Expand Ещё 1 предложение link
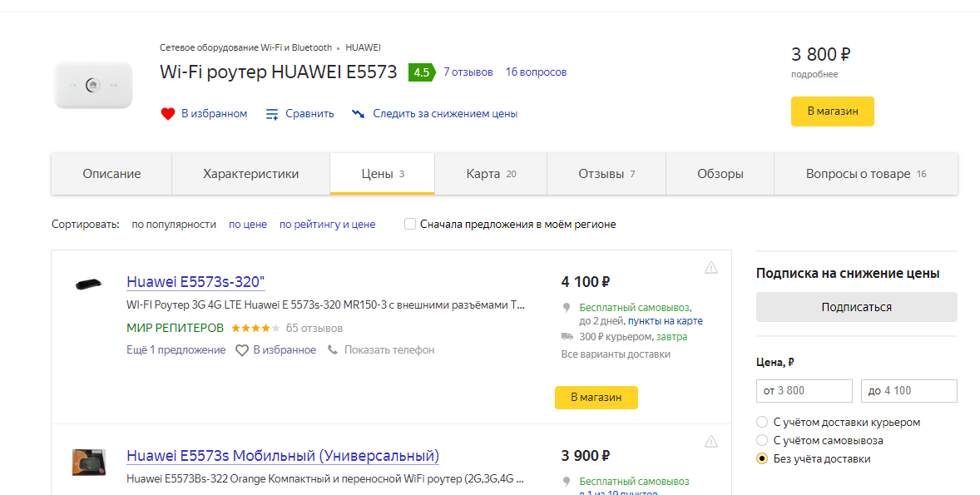Screen dimensions: 980x495 coord(176,350)
